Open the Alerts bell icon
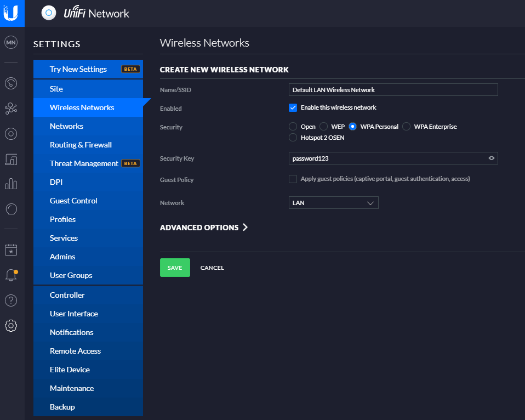 (x=11, y=275)
